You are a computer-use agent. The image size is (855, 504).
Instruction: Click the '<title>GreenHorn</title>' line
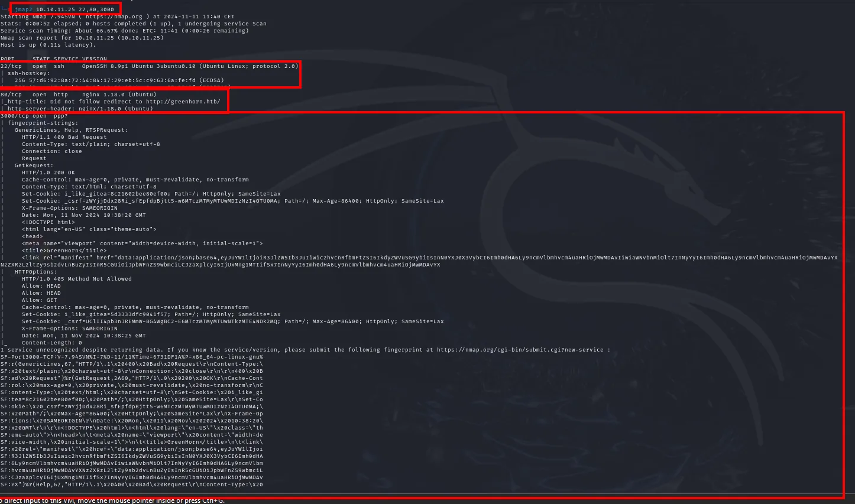click(64, 251)
